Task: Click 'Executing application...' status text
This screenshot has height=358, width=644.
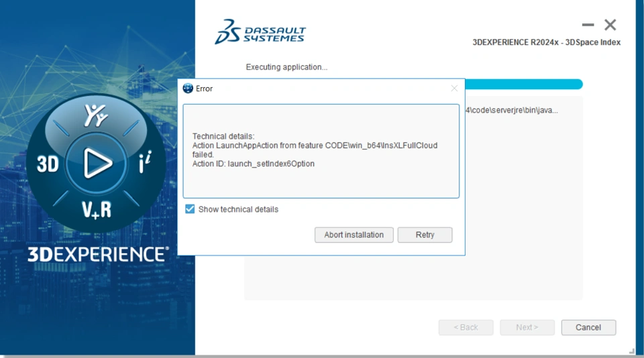Action: tap(286, 67)
